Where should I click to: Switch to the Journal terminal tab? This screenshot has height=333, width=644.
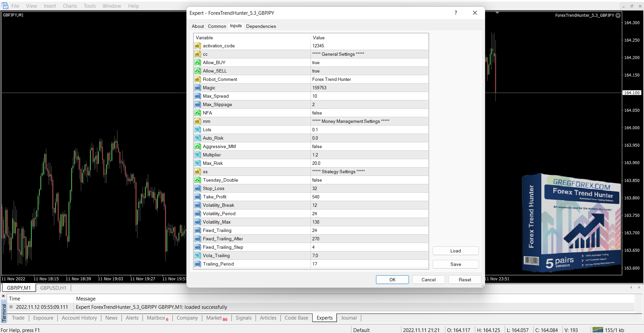coord(348,318)
